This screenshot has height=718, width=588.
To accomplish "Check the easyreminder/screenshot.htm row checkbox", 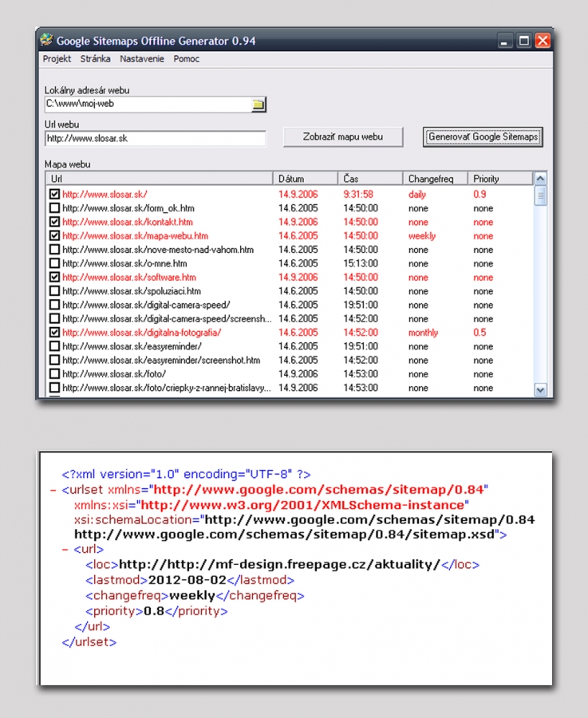I will [x=54, y=361].
